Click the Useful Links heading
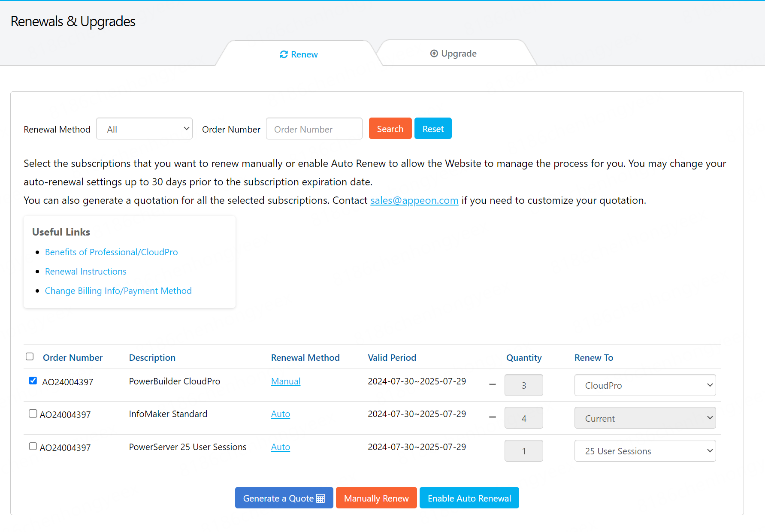This screenshot has height=532, width=765. pos(61,232)
